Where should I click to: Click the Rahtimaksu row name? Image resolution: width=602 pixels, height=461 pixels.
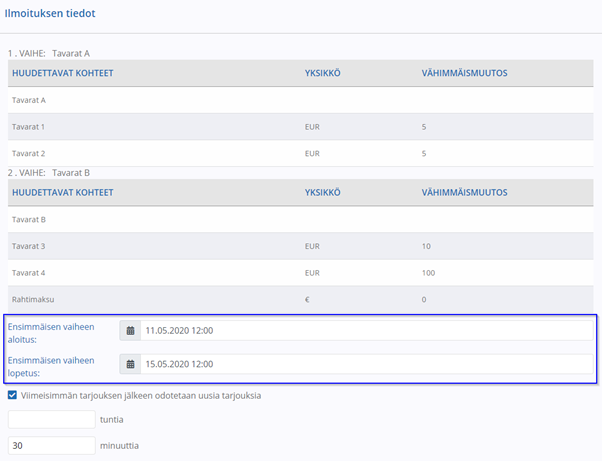click(x=33, y=299)
